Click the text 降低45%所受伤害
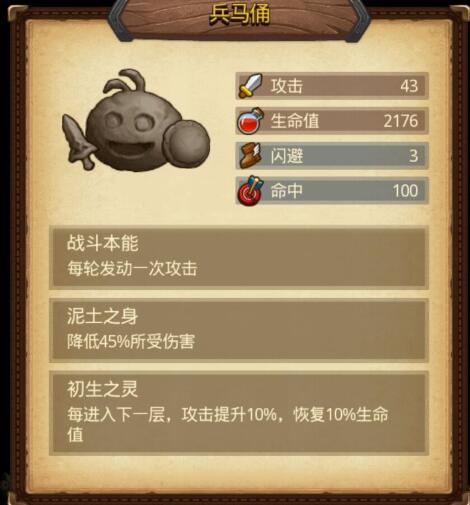The height and width of the screenshot is (505, 470). (131, 341)
